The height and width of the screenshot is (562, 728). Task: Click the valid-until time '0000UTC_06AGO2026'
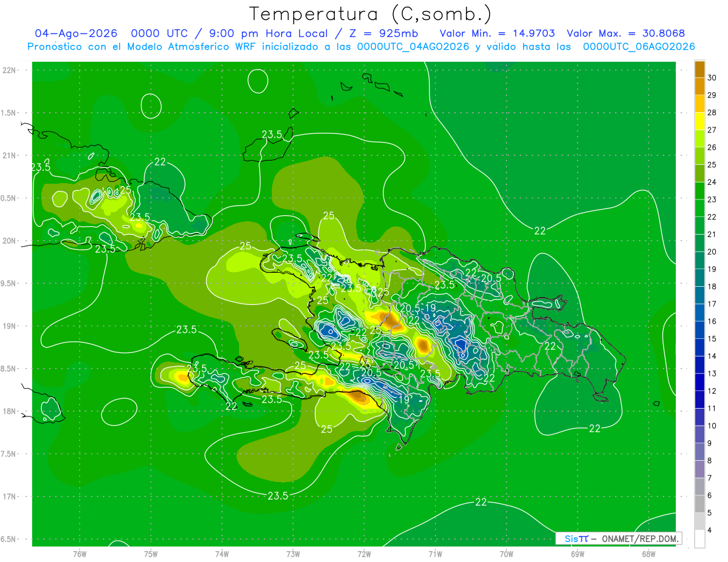tap(639, 47)
